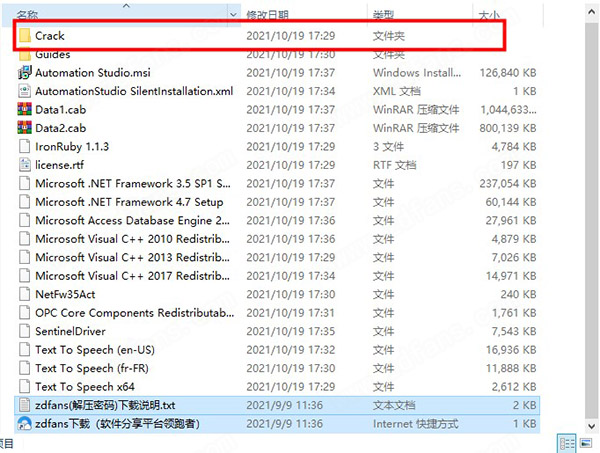Click the Text To Speech (en-US) icon
This screenshot has width=600, height=453.
click(25, 350)
